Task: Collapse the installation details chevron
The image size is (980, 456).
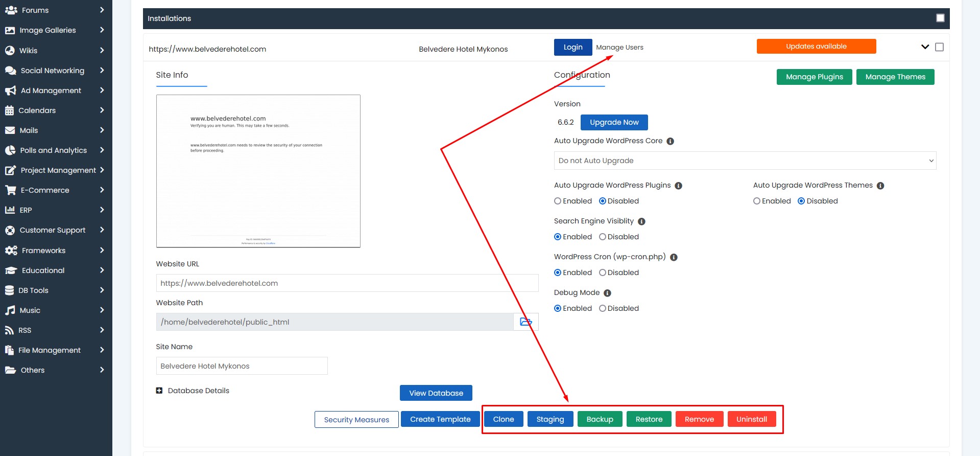Action: pyautogui.click(x=925, y=47)
